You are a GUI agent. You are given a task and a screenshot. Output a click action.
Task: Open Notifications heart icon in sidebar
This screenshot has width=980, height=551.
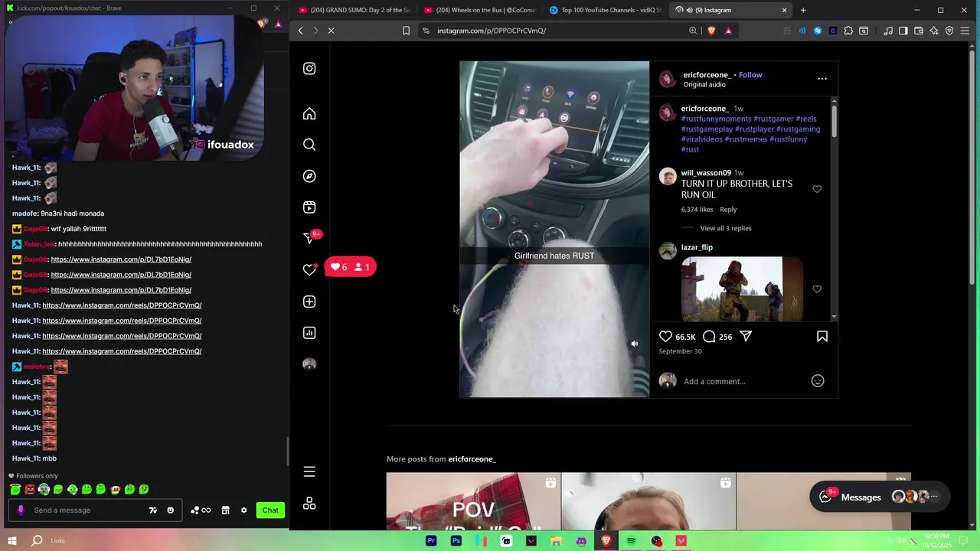[x=309, y=269]
